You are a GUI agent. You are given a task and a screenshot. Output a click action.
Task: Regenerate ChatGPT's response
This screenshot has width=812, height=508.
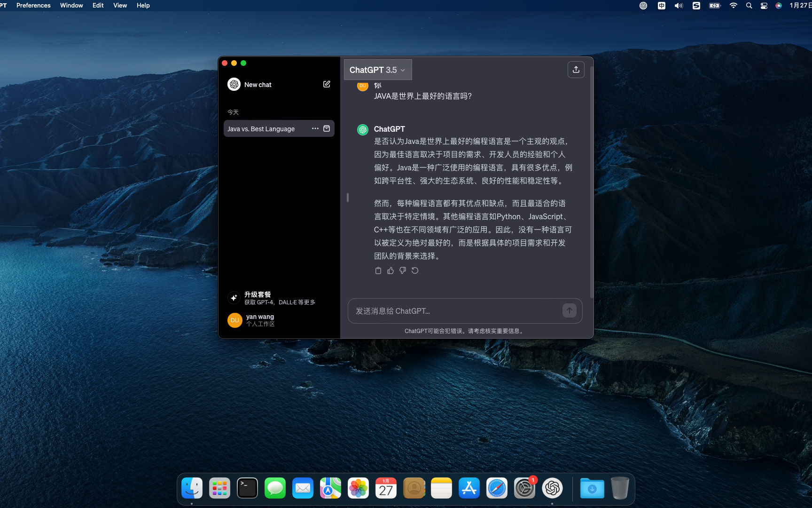[x=414, y=270]
